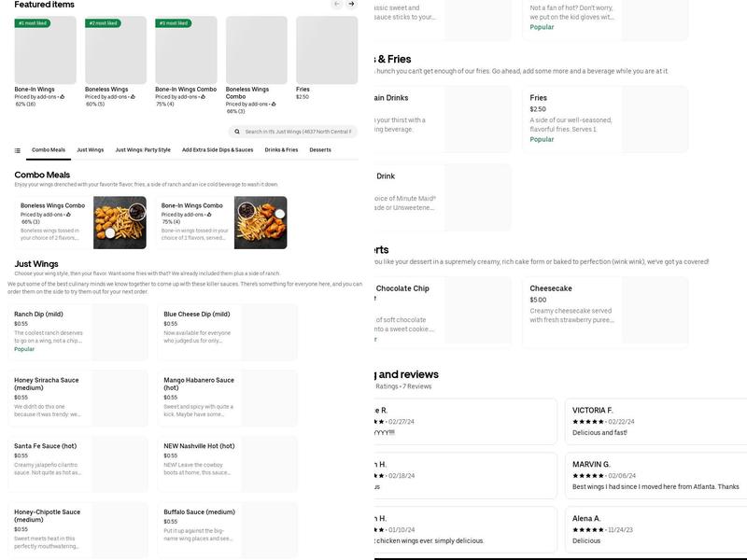Click the next arrow in Featured items

(351, 5)
